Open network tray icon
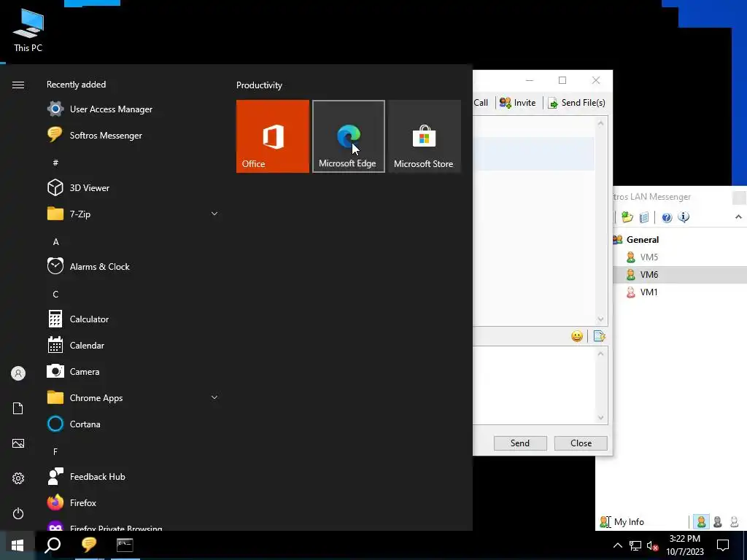This screenshot has width=747, height=560. (635, 545)
